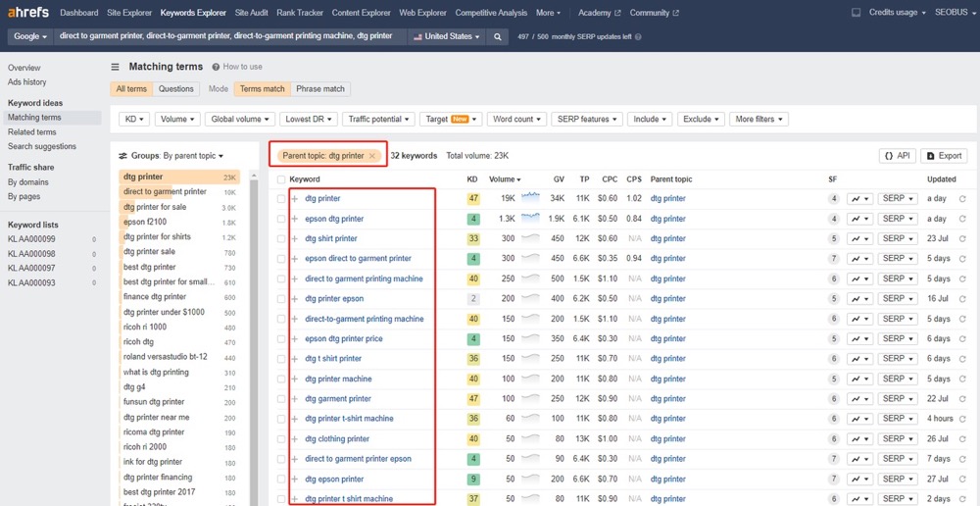Image resolution: width=980 pixels, height=506 pixels.
Task: Click plus icon beside dtg garment printer
Action: point(295,399)
